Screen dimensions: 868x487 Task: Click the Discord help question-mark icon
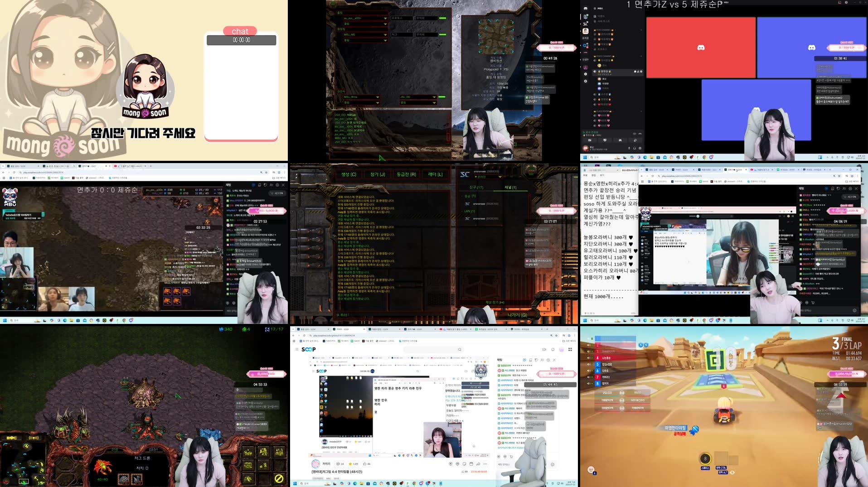pyautogui.click(x=846, y=2)
